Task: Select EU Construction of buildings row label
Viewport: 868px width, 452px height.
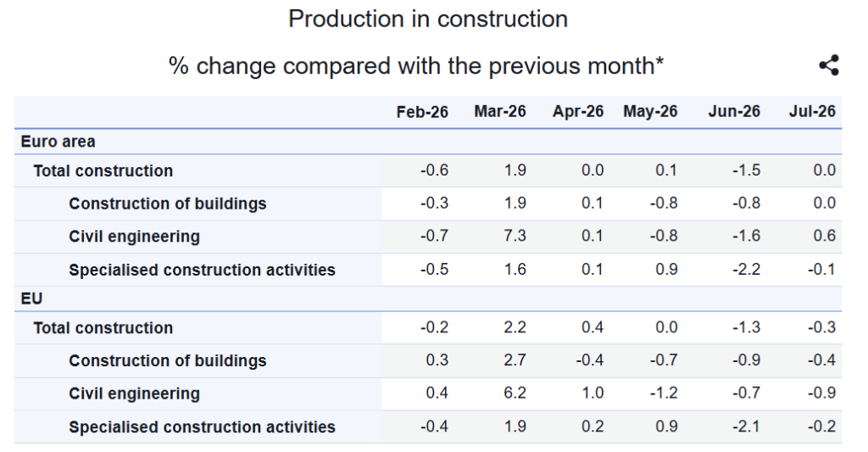Action: coord(168,360)
